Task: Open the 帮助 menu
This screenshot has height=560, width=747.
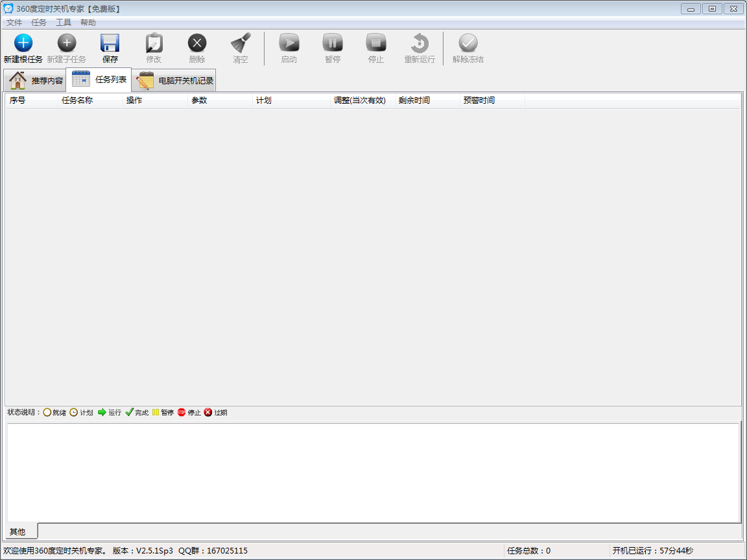Action: (88, 23)
